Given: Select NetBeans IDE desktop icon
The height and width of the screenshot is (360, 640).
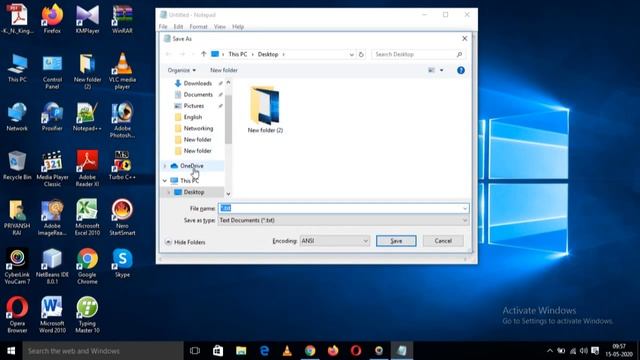Looking at the screenshot, I should click(x=52, y=266).
